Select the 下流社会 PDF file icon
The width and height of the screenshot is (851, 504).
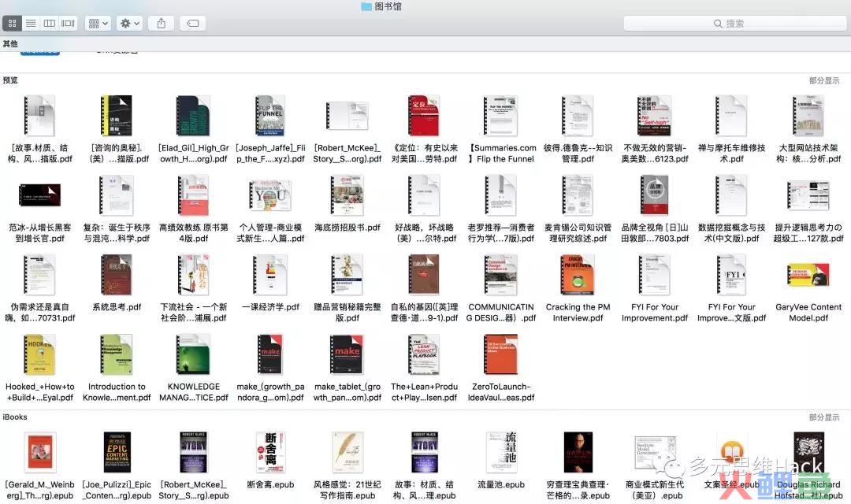click(x=194, y=275)
